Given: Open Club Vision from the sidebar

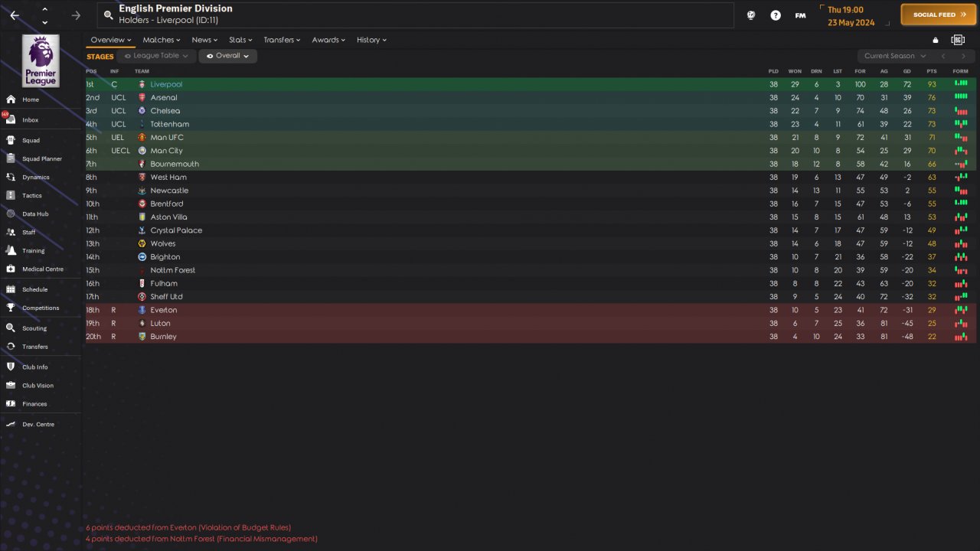Looking at the screenshot, I should click(38, 386).
